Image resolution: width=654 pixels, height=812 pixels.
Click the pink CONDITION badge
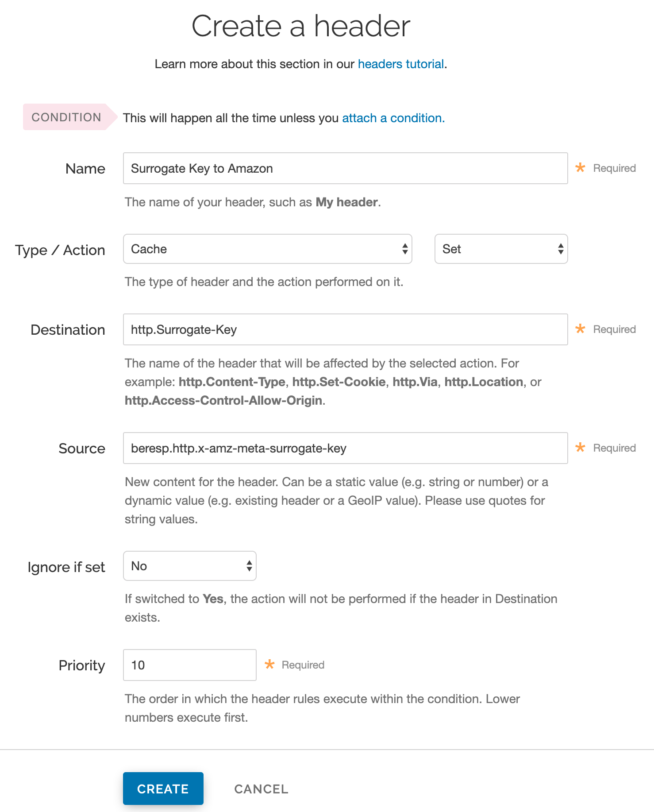(x=65, y=117)
